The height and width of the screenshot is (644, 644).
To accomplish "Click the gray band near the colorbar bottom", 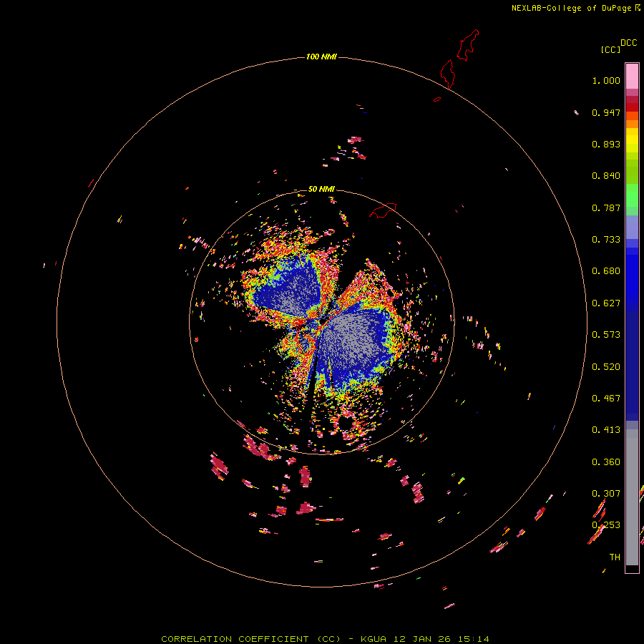I will (x=632, y=497).
